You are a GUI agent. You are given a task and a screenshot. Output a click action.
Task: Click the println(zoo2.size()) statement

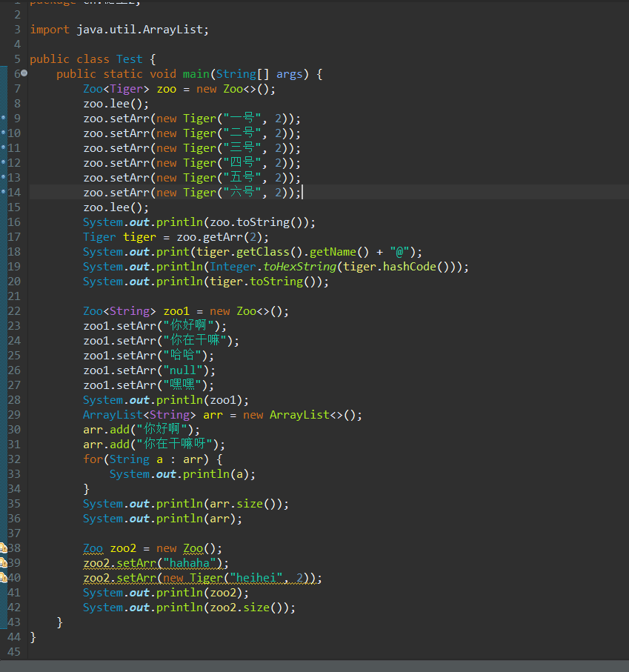coord(189,608)
